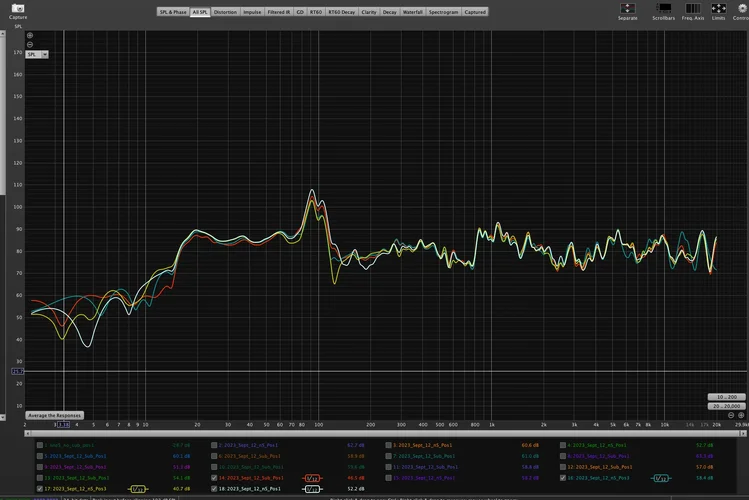Switch to the SPL & Phase tab
The image size is (749, 500).
coord(173,12)
